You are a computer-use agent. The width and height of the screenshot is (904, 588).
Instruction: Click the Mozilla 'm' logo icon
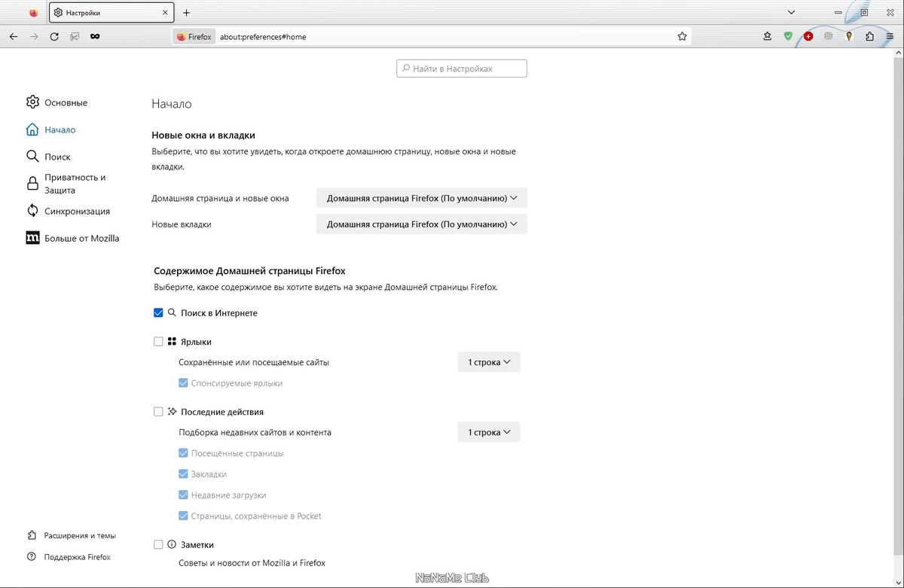click(32, 238)
